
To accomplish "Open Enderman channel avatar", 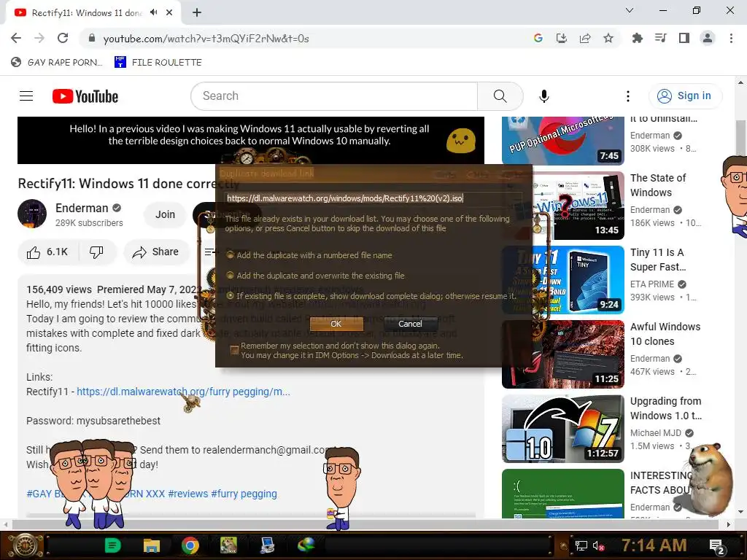I will tap(32, 214).
